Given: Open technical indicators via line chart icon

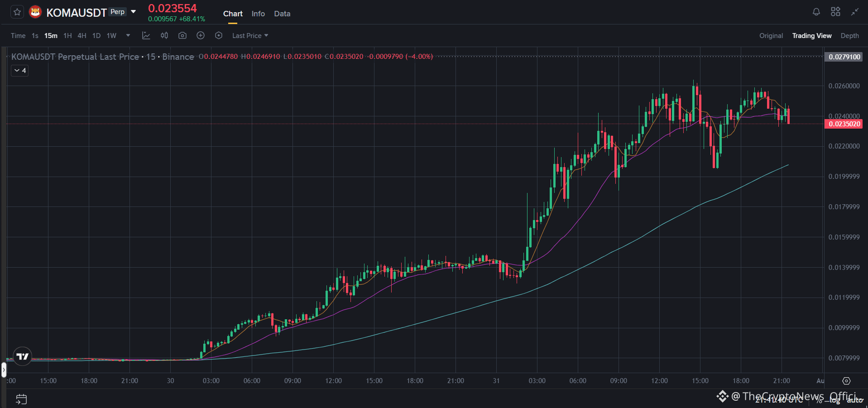Looking at the screenshot, I should (146, 35).
